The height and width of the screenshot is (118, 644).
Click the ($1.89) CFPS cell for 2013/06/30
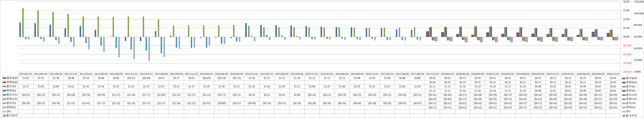(161, 95)
